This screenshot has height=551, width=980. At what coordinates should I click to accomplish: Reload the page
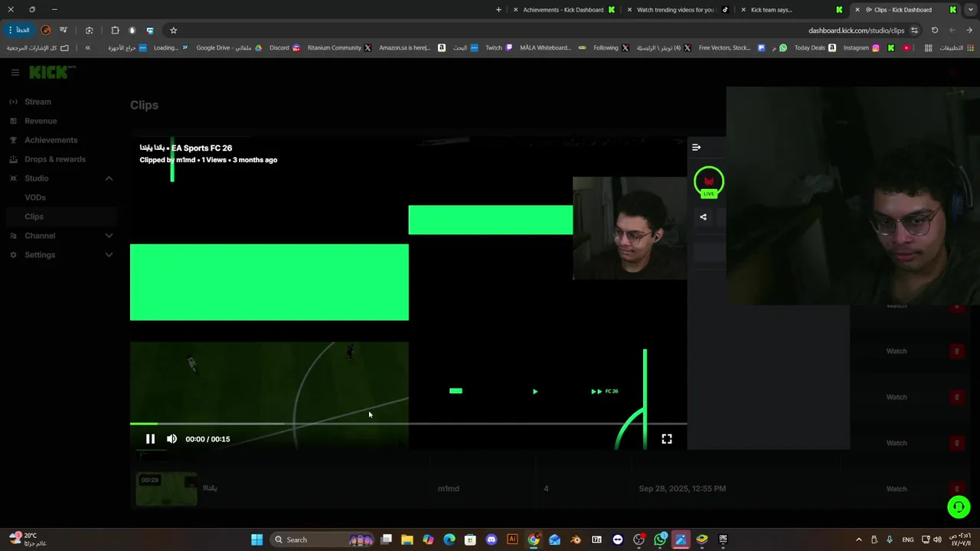point(935,31)
